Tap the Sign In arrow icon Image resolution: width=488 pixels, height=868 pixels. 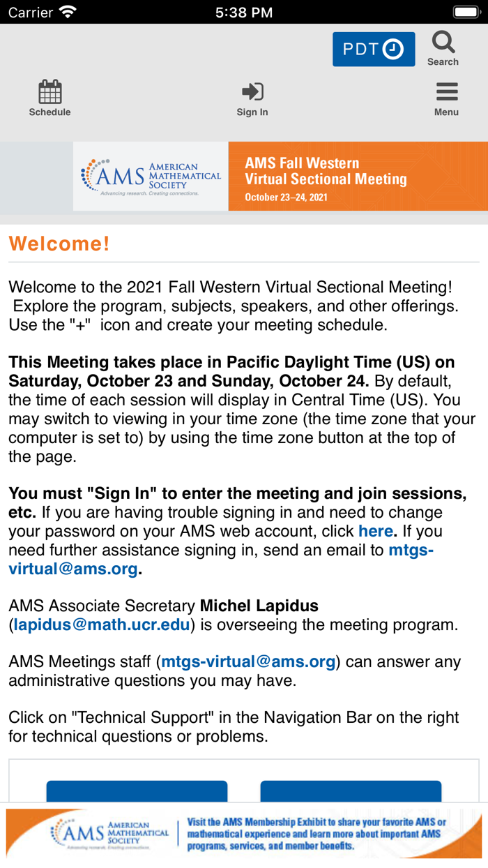tap(252, 91)
